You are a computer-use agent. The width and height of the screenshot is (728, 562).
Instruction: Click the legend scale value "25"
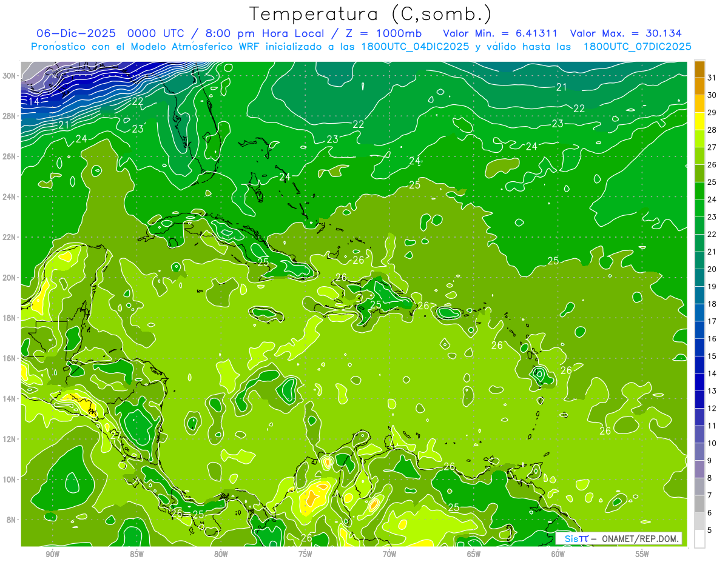712,182
